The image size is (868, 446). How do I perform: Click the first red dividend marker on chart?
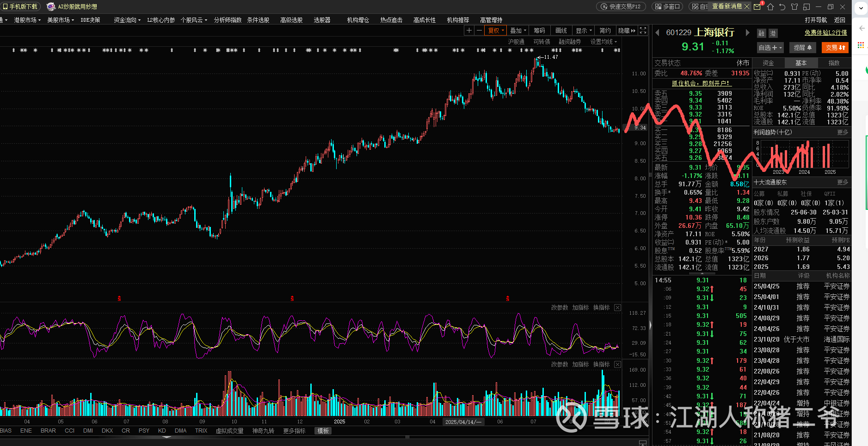click(x=119, y=299)
